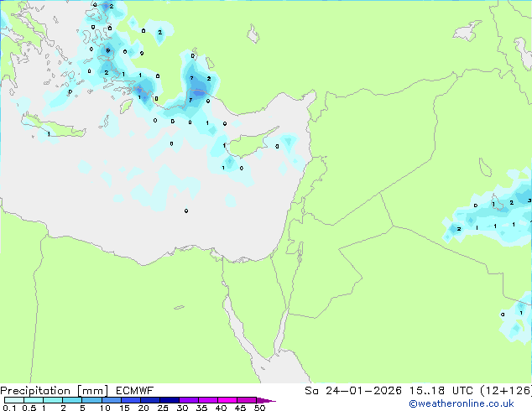Click the 'Precipitation [mm]' title text
Screen dimensions: 532x411
54,391
